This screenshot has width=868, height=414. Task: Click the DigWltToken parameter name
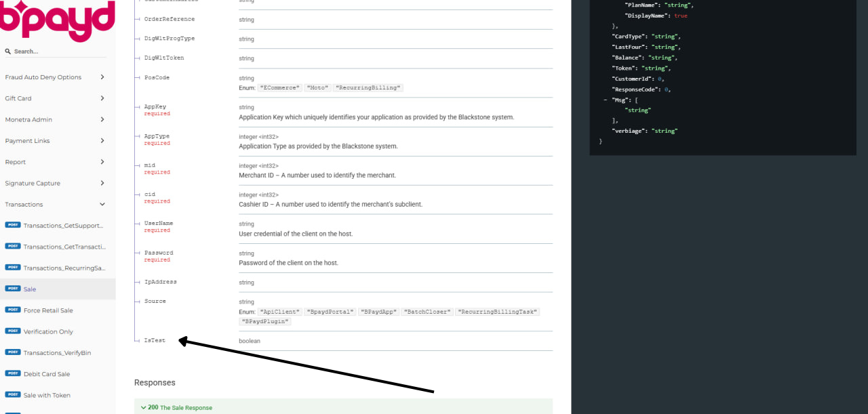[164, 58]
